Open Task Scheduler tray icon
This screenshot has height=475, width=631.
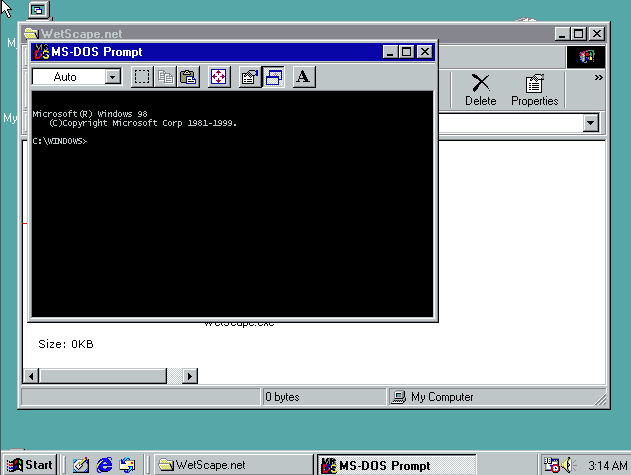[551, 465]
